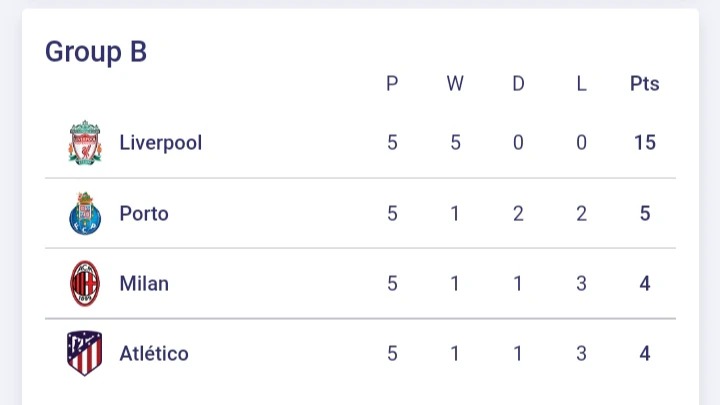This screenshot has height=405, width=720.
Task: Select the Atlético team name
Action: coord(154,353)
